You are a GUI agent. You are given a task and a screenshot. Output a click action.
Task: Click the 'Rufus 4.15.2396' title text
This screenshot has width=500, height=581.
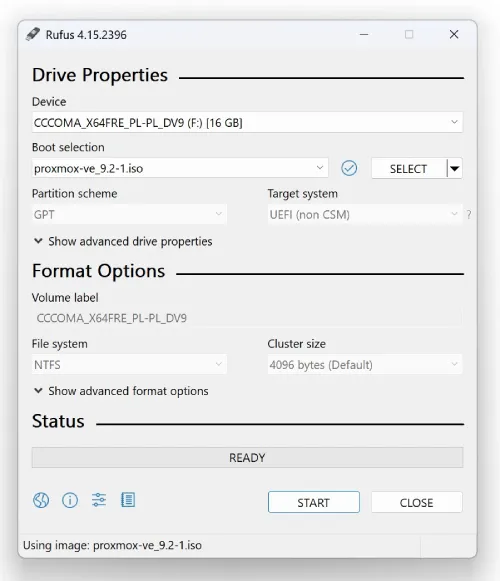coord(86,35)
